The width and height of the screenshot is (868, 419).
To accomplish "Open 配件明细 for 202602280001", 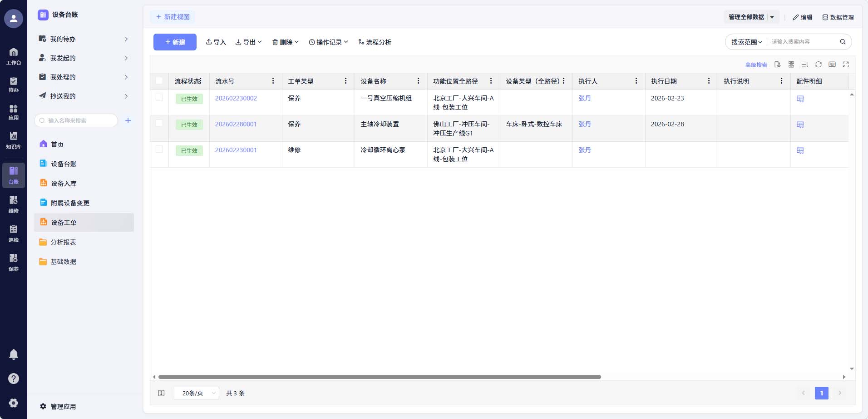I will [800, 125].
